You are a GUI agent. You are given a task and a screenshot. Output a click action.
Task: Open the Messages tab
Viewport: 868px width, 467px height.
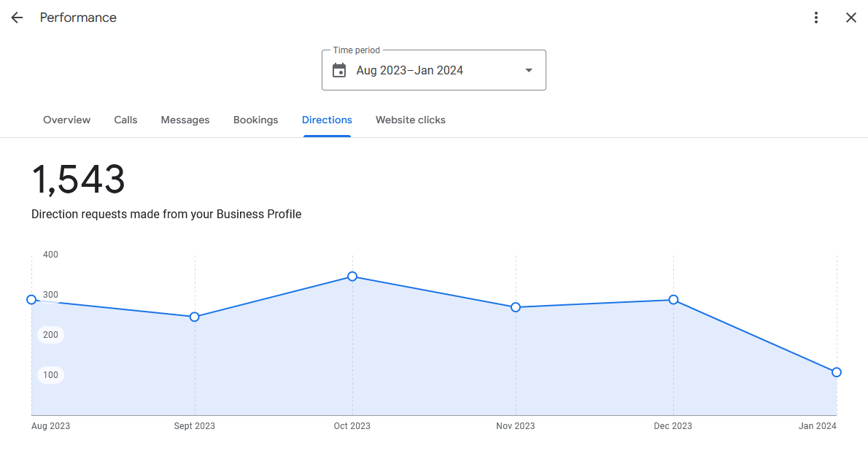(x=185, y=120)
